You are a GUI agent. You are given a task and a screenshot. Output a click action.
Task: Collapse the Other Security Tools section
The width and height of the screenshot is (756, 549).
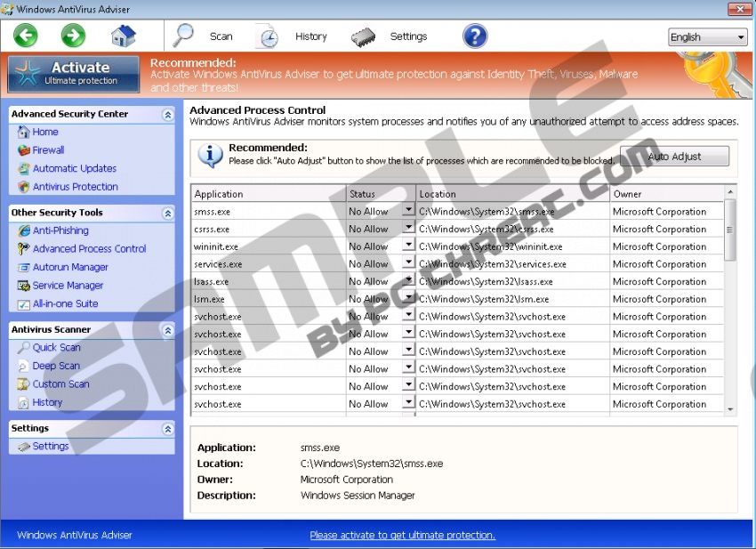click(168, 214)
